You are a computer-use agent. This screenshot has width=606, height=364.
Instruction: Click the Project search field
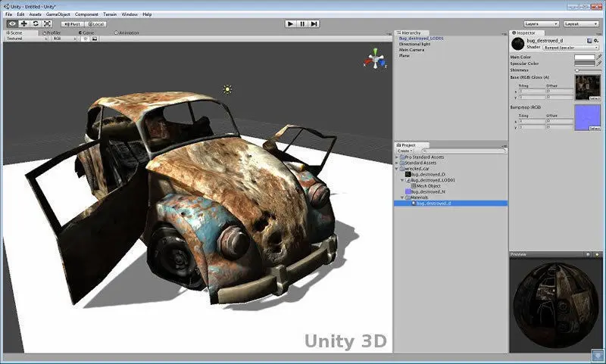[x=464, y=151]
